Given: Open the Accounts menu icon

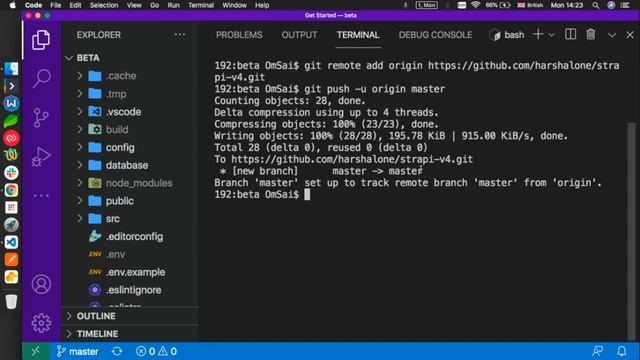Looking at the screenshot, I should pyautogui.click(x=41, y=284).
